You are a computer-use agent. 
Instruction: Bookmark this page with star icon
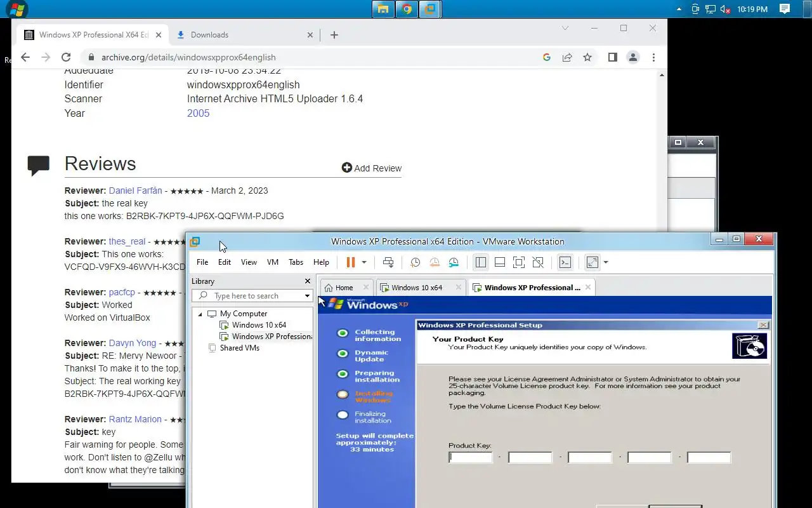(587, 57)
